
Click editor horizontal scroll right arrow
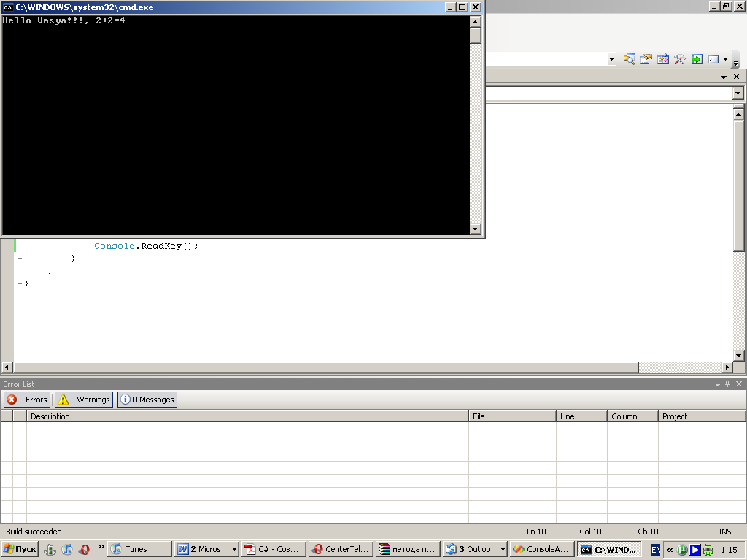pos(727,367)
